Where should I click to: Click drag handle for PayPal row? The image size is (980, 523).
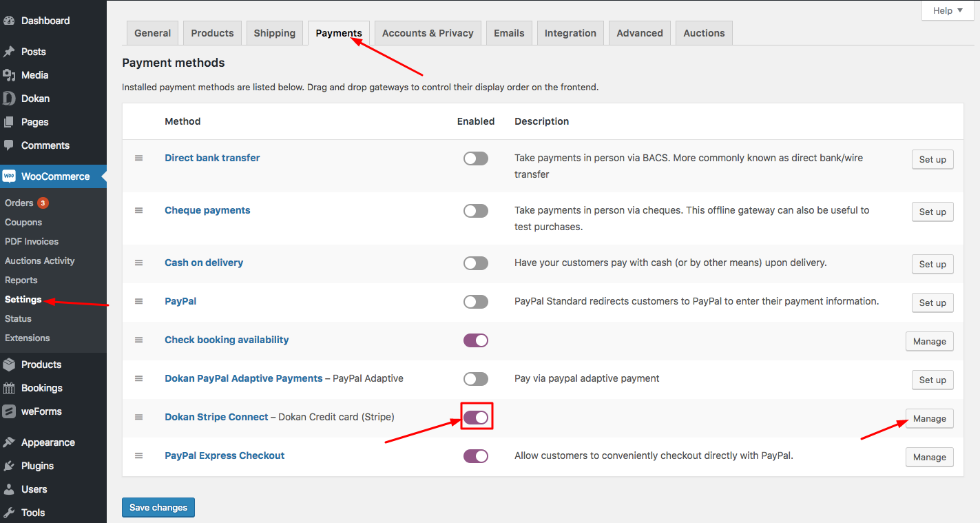click(138, 301)
